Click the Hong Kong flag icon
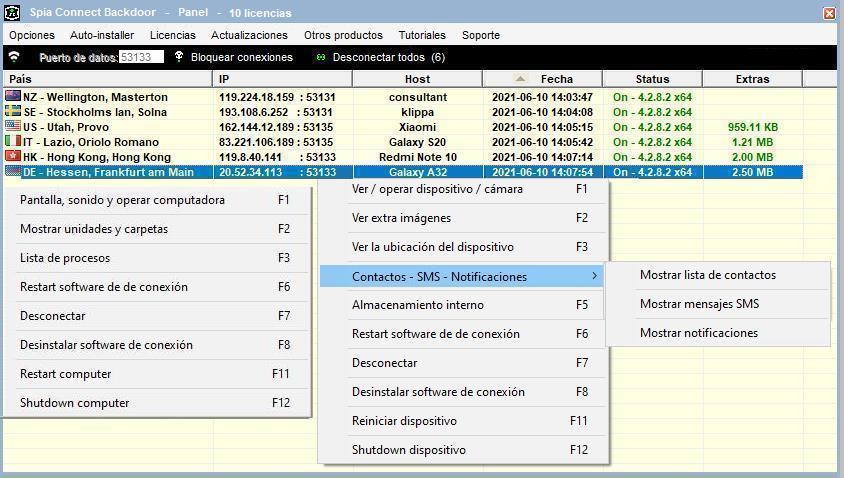844x478 pixels. (x=13, y=157)
